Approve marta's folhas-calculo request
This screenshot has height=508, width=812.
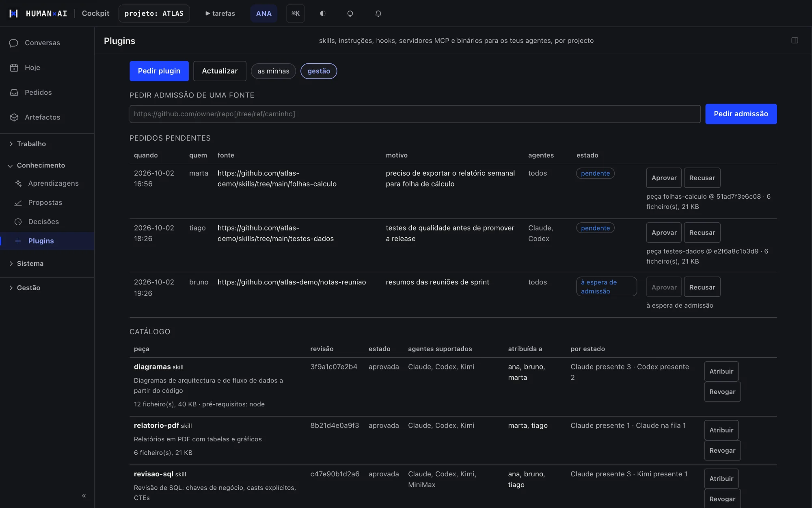tap(664, 178)
